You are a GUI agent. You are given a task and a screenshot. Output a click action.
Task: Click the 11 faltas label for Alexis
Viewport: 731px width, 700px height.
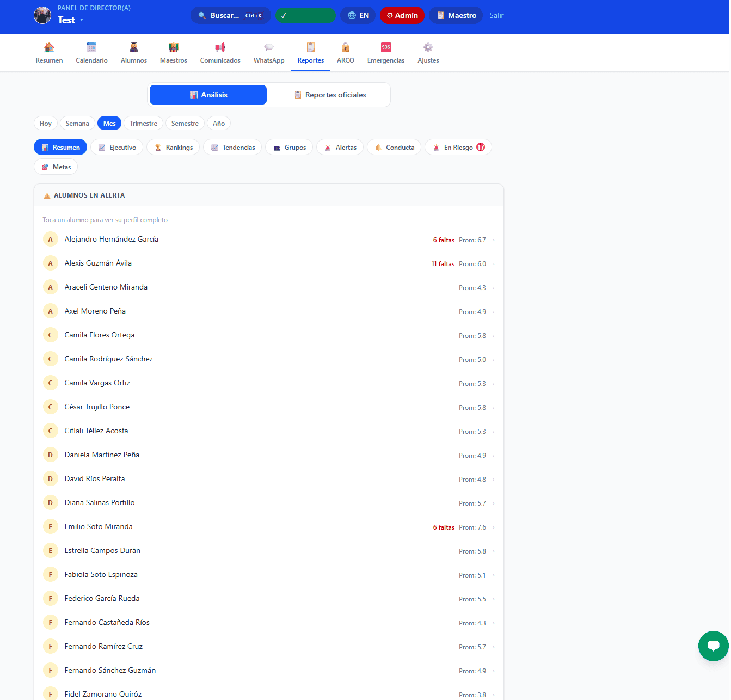point(443,264)
